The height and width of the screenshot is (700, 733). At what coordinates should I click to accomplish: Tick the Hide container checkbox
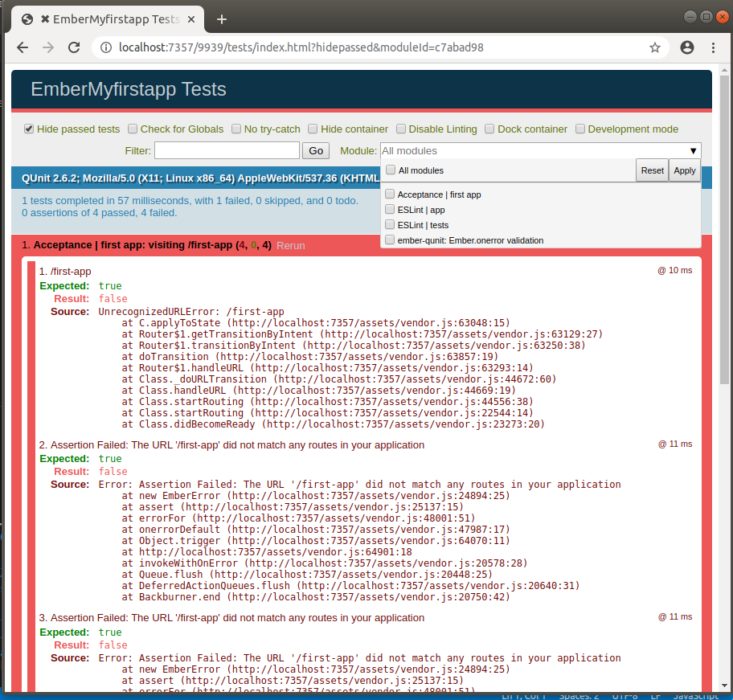313,129
